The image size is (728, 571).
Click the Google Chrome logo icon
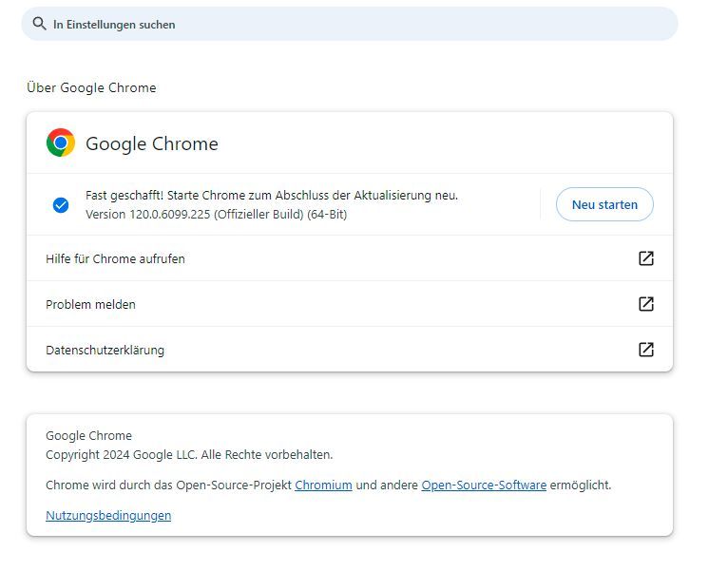click(61, 143)
